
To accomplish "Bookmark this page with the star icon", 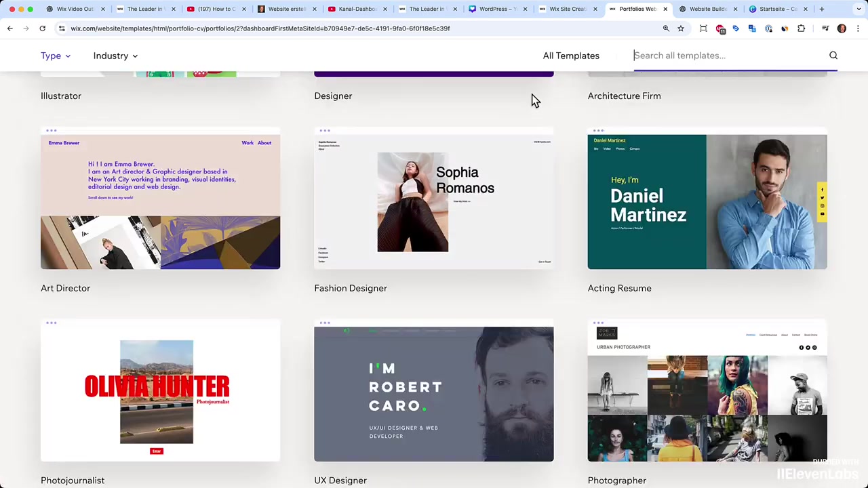I will 681,28.
